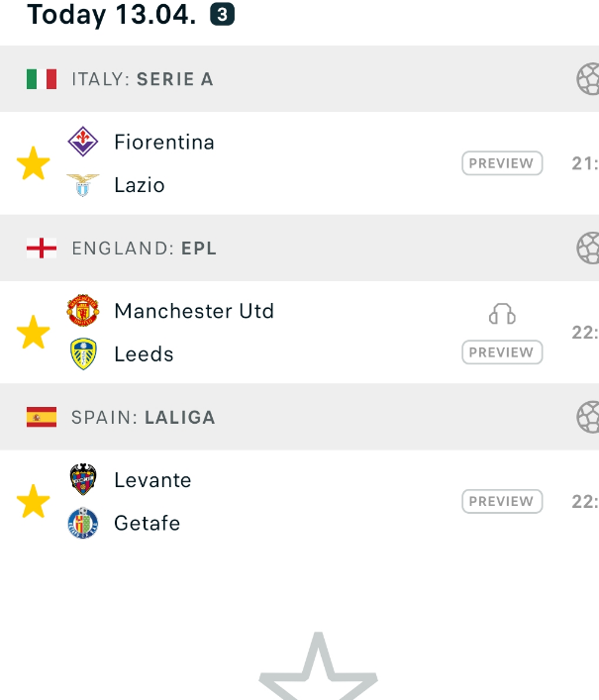Toggle the Levante vs Getafe favorite star
Screen dimensions: 599x700
point(33,501)
